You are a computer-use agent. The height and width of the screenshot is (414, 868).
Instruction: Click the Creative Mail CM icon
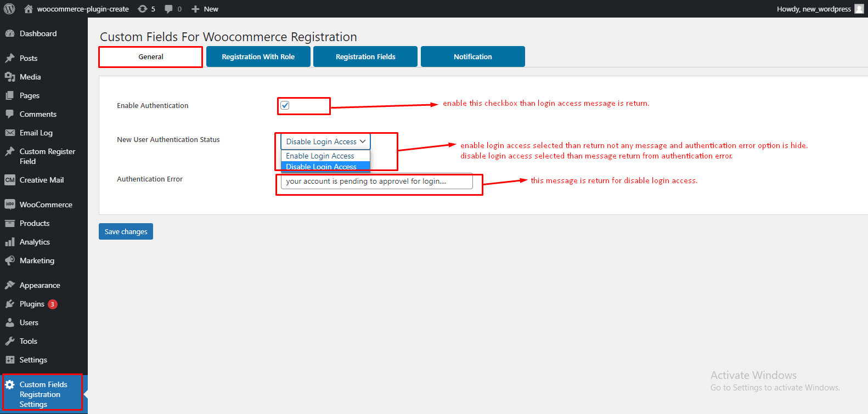click(10, 180)
